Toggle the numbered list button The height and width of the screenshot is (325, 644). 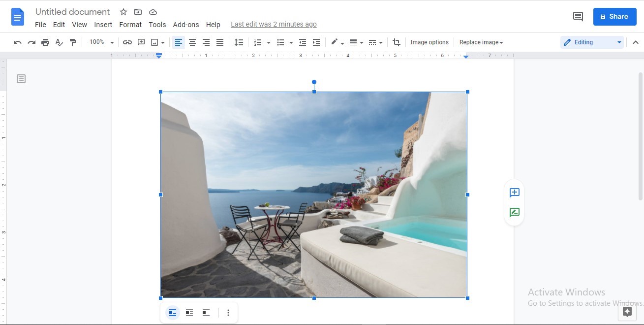click(258, 42)
